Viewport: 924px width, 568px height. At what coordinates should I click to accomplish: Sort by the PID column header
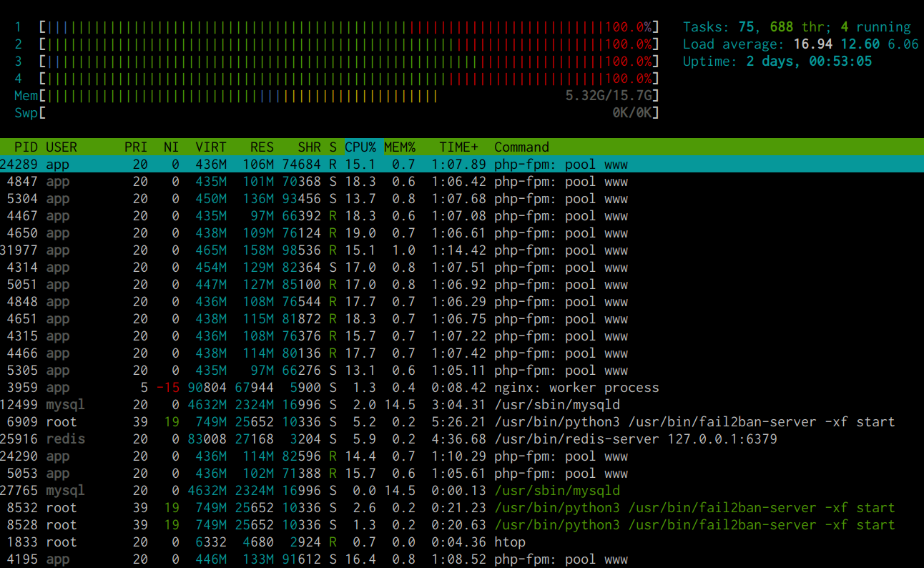26,147
